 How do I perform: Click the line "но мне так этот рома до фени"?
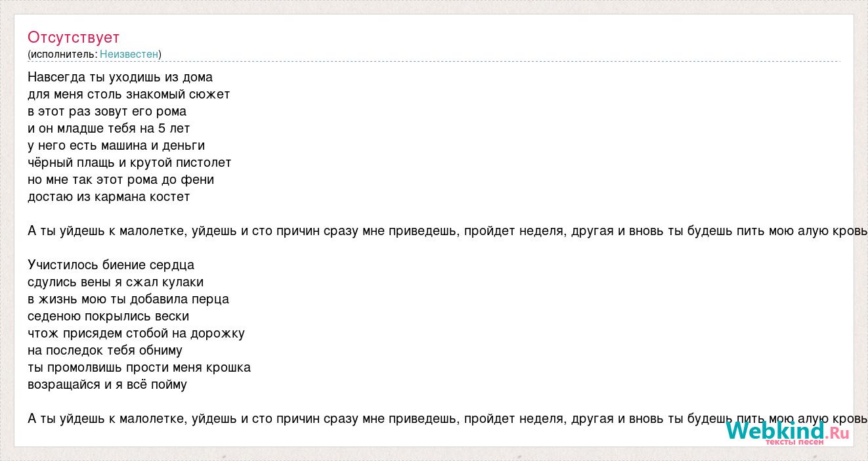click(x=121, y=179)
